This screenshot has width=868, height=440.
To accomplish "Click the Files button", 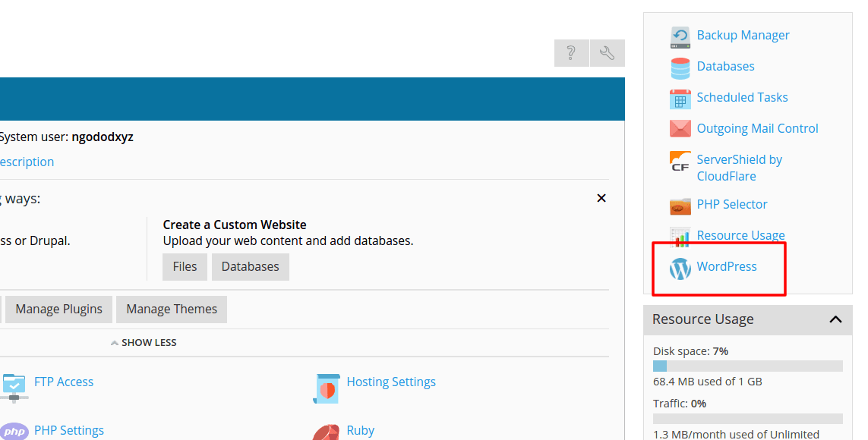I will [x=185, y=267].
